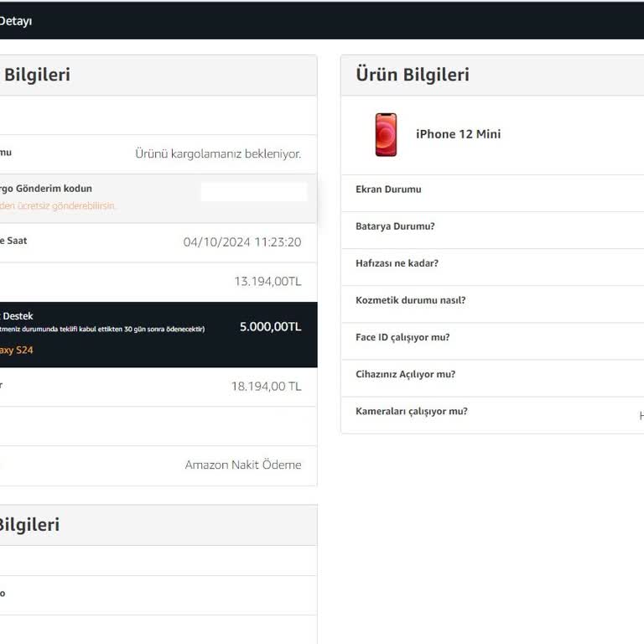Click the shipping status text 'Ürünü kargolamanız bekleniyor.'
644x644 pixels.
(x=218, y=153)
